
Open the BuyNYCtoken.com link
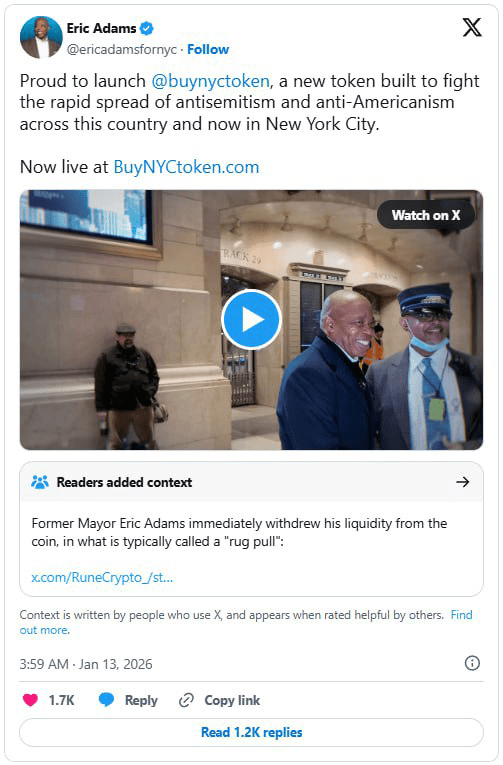click(186, 167)
